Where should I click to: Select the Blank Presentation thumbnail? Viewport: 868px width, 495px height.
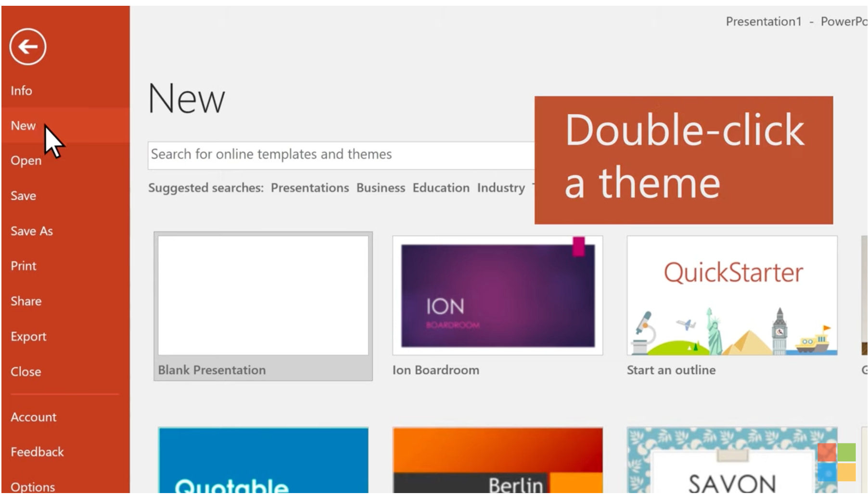[x=263, y=296]
